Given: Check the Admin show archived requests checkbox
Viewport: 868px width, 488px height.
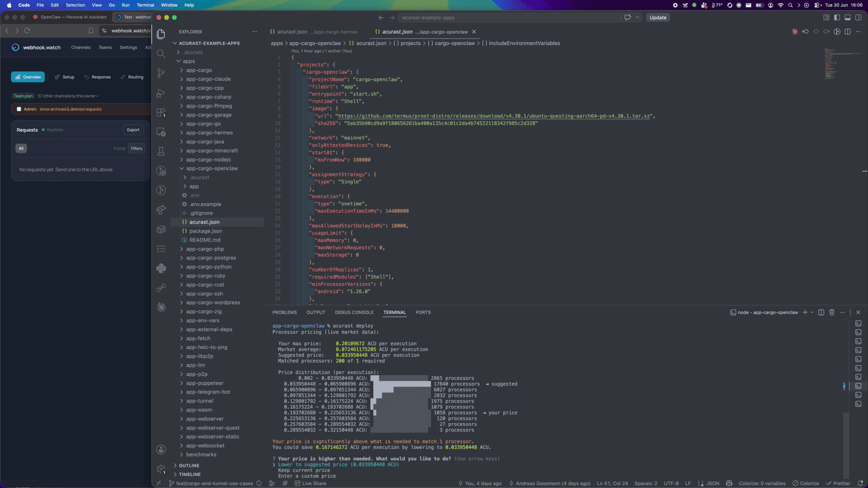Looking at the screenshot, I should (19, 109).
